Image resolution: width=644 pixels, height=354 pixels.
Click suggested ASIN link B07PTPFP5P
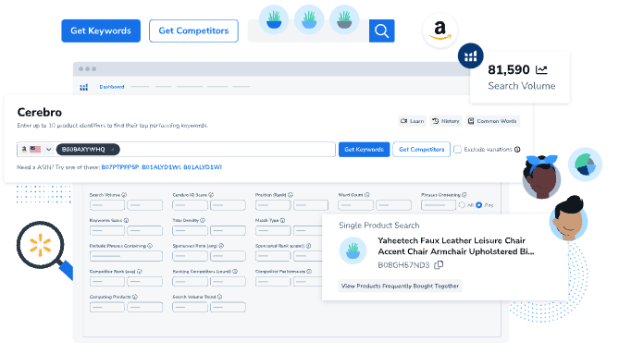(120, 167)
